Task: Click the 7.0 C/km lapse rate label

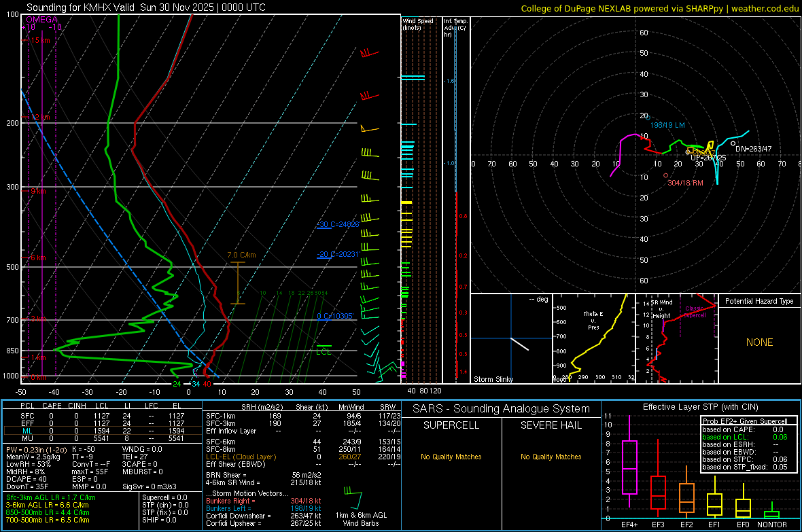Action: (x=241, y=255)
